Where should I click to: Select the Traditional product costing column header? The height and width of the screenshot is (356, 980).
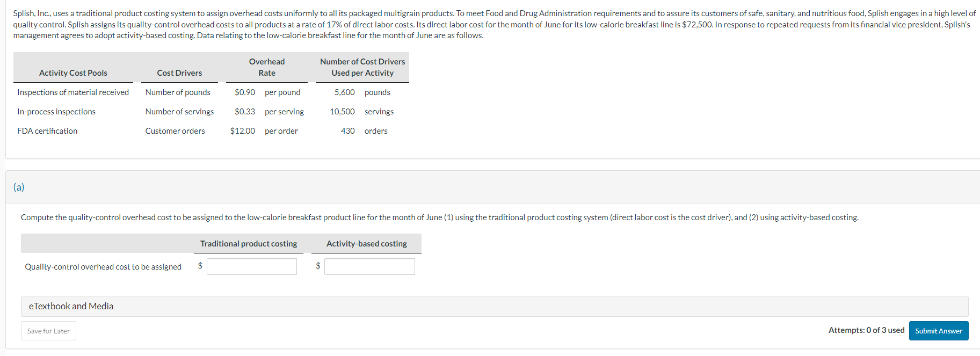pos(248,243)
